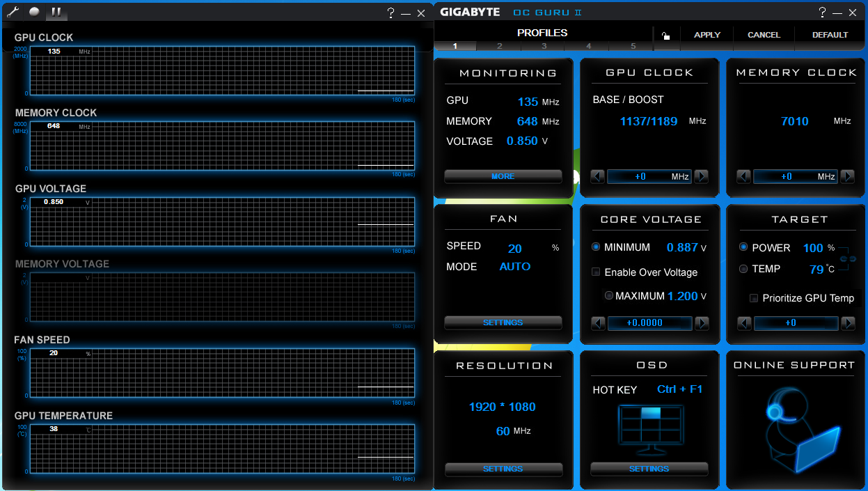
Task: Switch to profile 2 tab
Action: click(500, 46)
